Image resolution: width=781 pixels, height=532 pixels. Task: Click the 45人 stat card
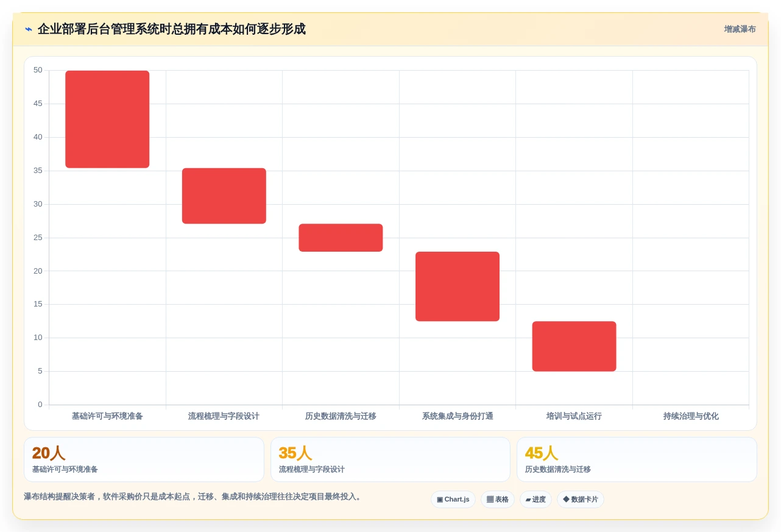coord(637,459)
